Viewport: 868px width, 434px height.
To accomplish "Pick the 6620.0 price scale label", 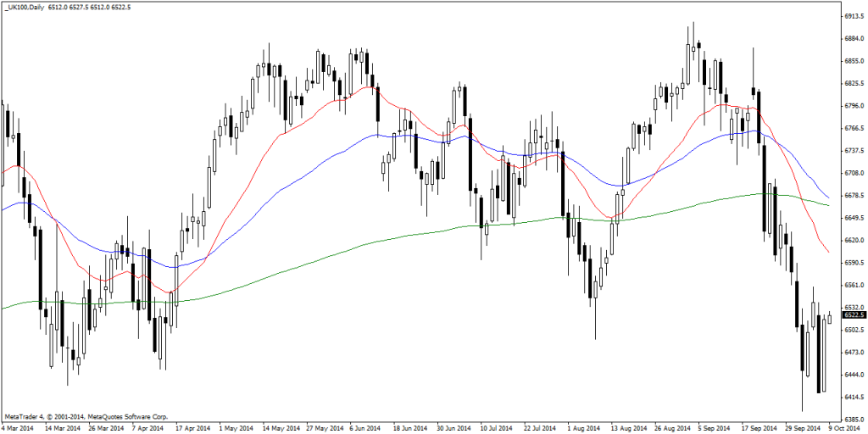I will click(853, 241).
